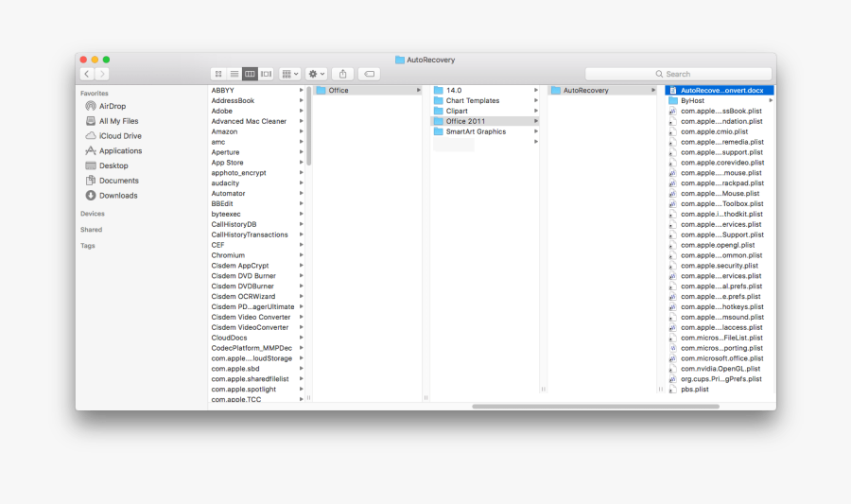Viewport: 851px width, 504px height.
Task: Click into the Search field
Action: click(x=678, y=74)
